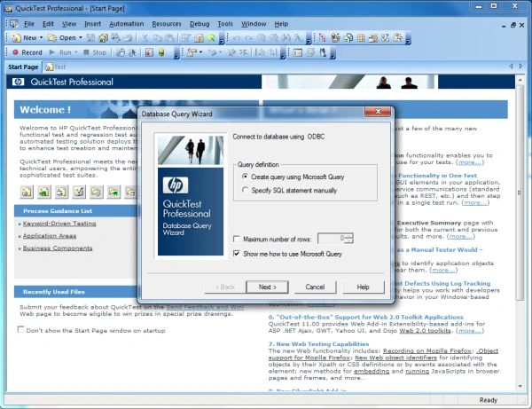Switch to the Test tab
The image size is (532, 409).
[x=56, y=67]
